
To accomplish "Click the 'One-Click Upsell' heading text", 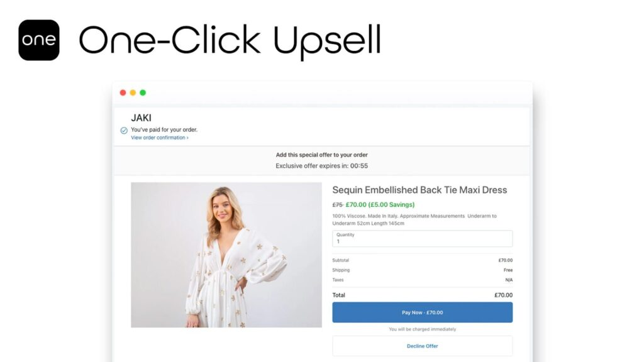I will (x=230, y=40).
